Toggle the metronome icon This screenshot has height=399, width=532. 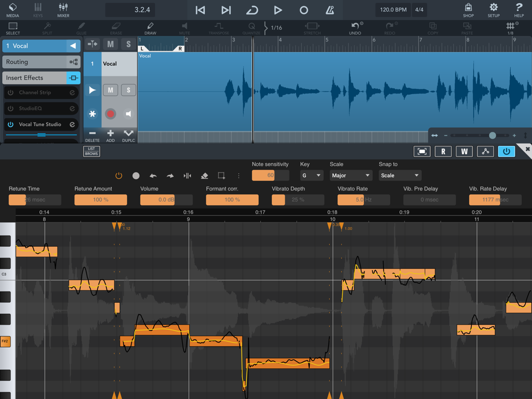[330, 10]
